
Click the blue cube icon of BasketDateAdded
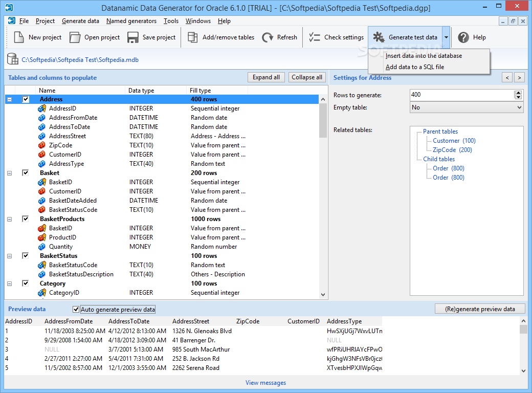pyautogui.click(x=42, y=201)
